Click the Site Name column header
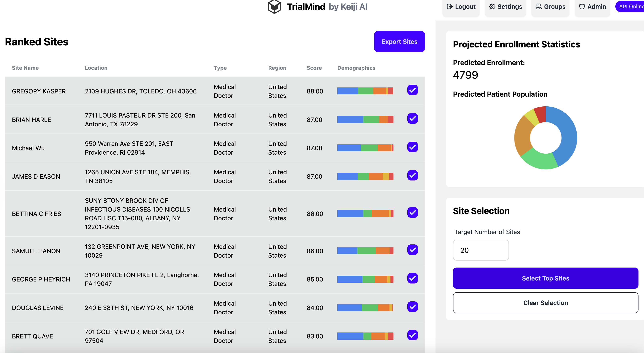644x353 pixels. click(25, 68)
